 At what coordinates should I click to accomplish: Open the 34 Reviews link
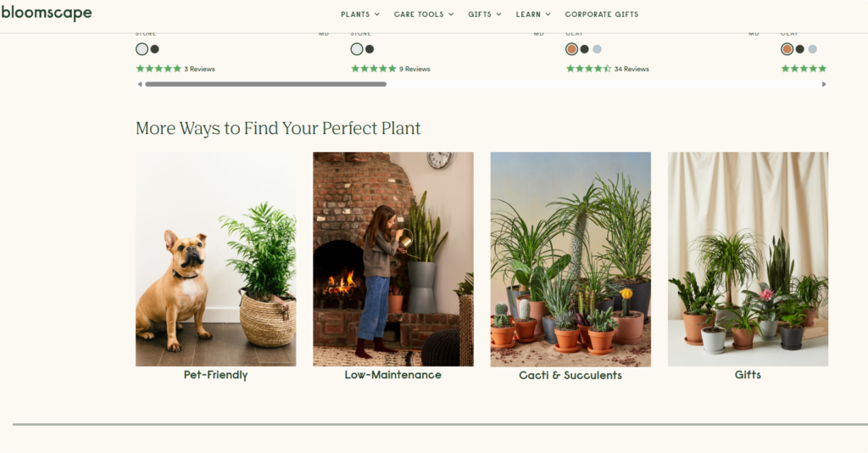click(x=632, y=69)
